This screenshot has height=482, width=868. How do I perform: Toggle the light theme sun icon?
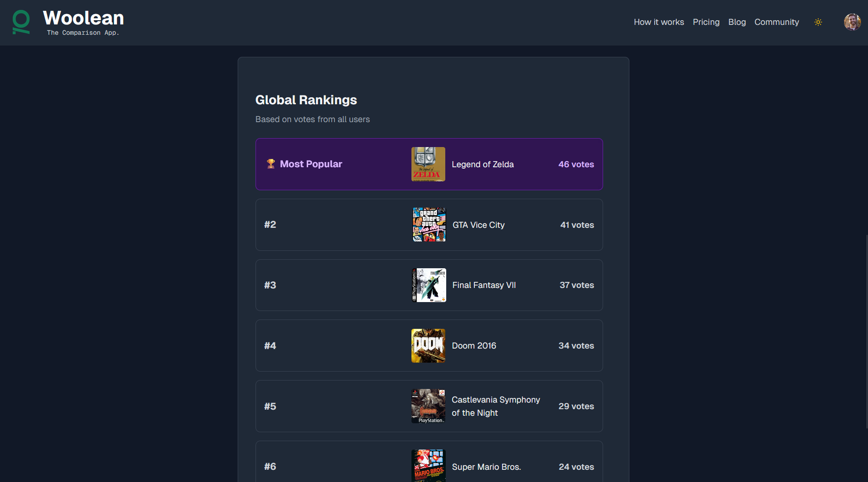pyautogui.click(x=818, y=22)
